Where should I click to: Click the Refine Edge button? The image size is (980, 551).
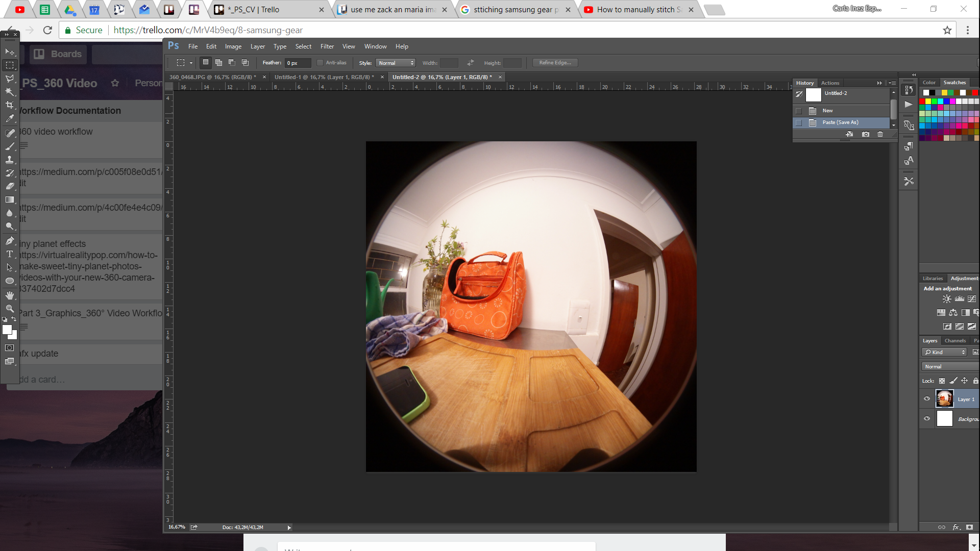(x=555, y=63)
